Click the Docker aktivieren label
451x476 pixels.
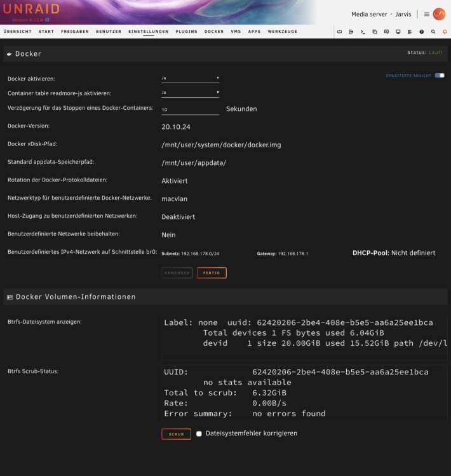point(31,79)
